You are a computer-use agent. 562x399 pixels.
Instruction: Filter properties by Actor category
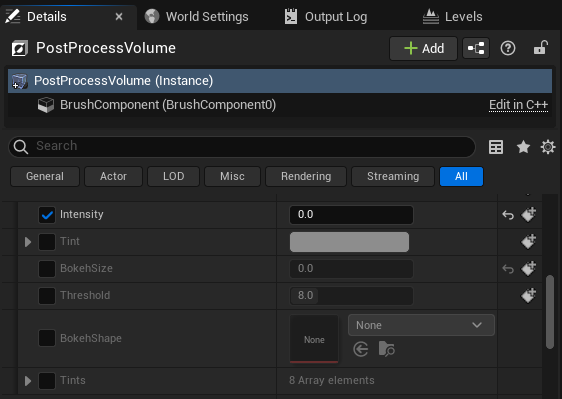click(x=113, y=176)
